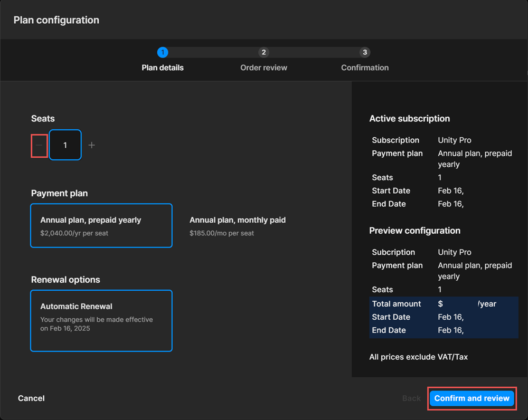Click the seats number input field
This screenshot has height=420, width=528.
[65, 145]
